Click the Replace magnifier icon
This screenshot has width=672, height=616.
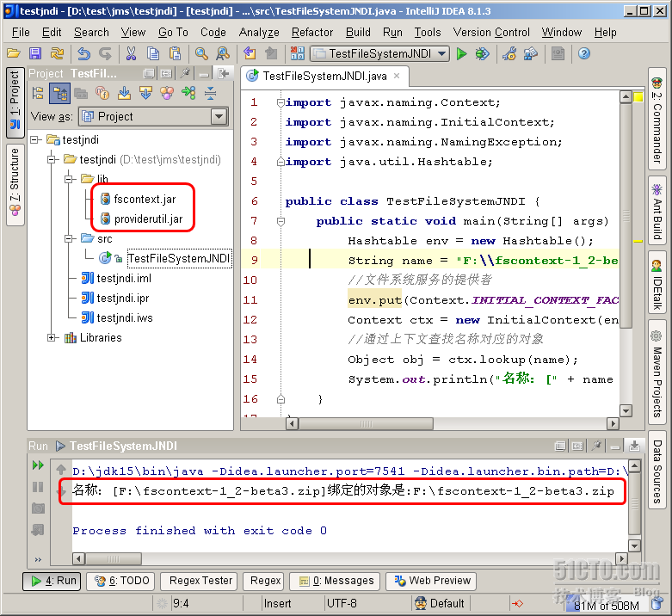coord(223,53)
